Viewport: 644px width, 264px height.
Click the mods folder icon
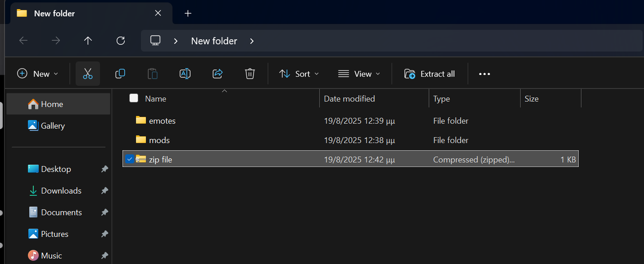click(x=141, y=140)
